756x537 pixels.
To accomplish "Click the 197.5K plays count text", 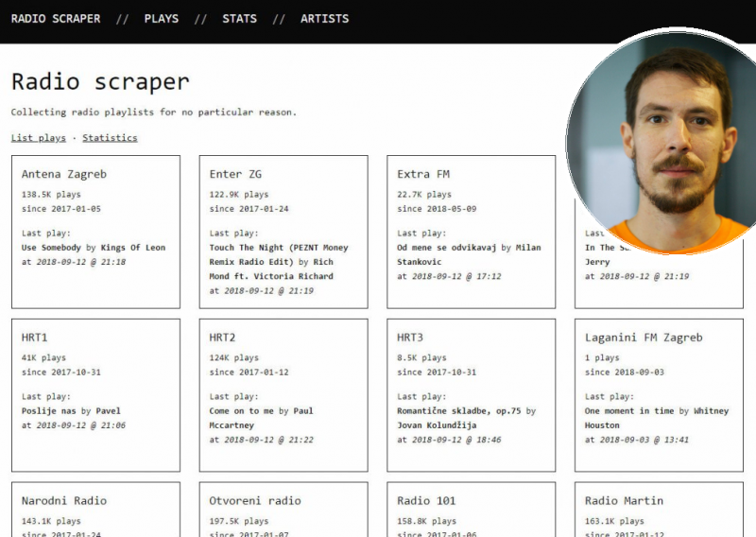I will (x=239, y=521).
